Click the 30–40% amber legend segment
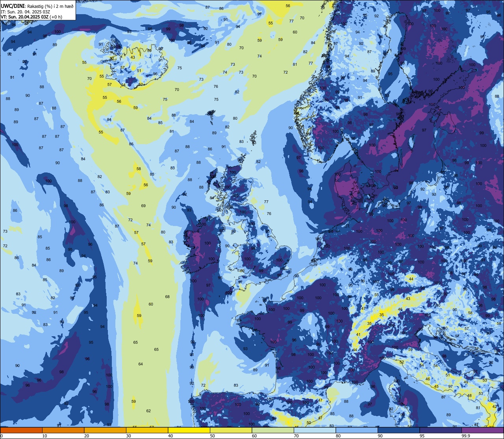Viewport: 504px width, 439px height. [x=147, y=430]
